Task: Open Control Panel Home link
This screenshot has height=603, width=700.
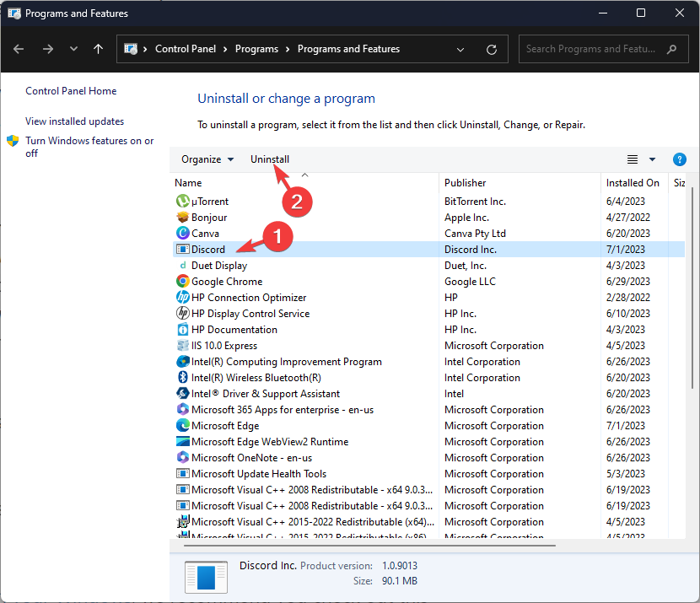Action: [71, 91]
